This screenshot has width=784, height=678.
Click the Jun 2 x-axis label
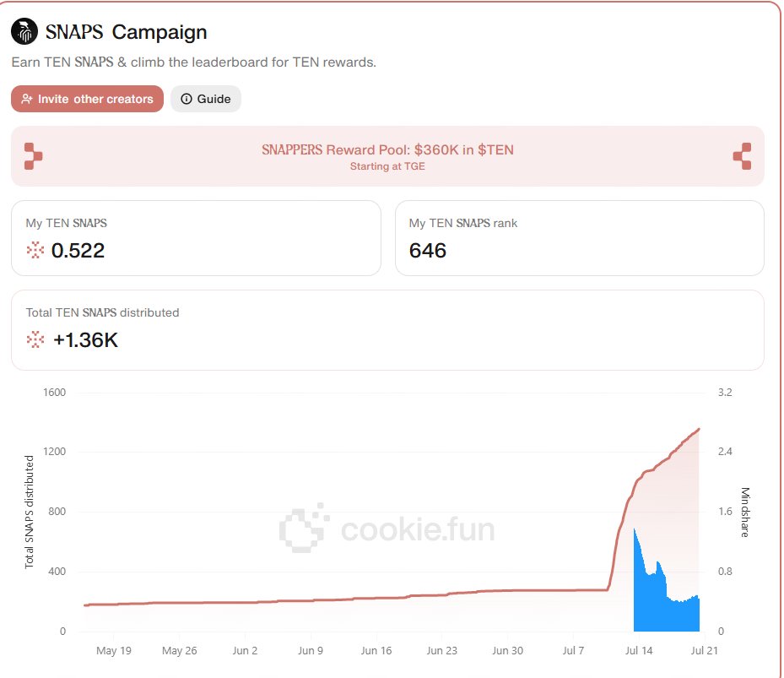[x=245, y=650]
